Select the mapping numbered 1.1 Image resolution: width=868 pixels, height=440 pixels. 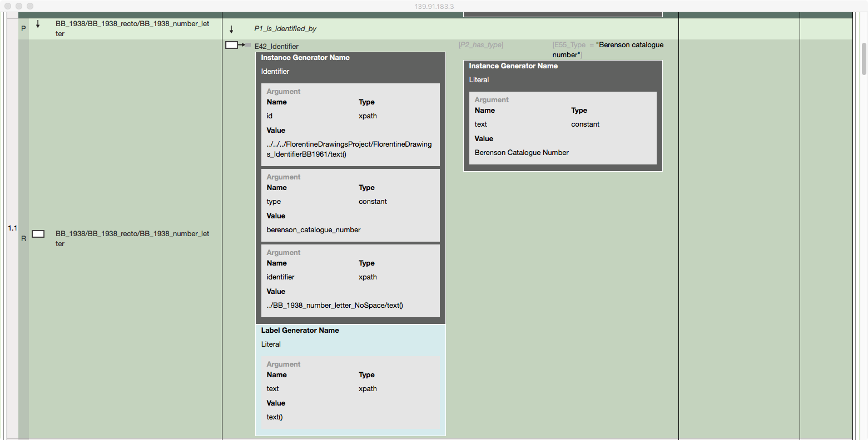coord(12,228)
